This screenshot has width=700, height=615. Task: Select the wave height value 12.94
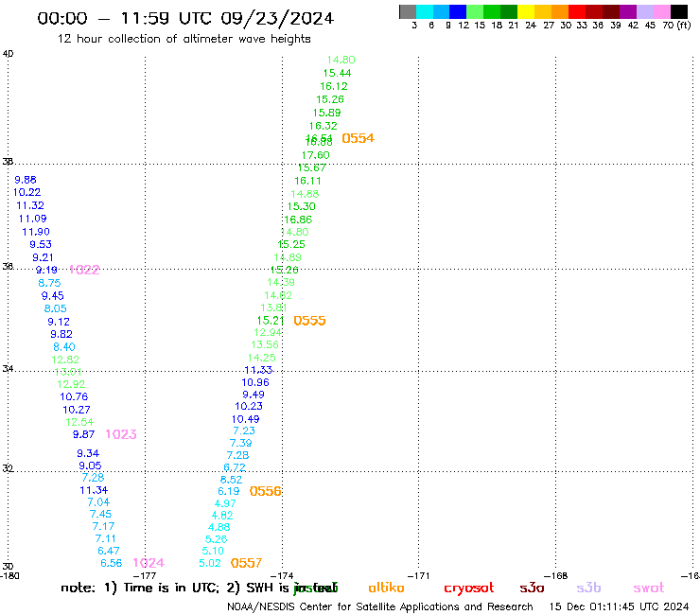point(268,332)
